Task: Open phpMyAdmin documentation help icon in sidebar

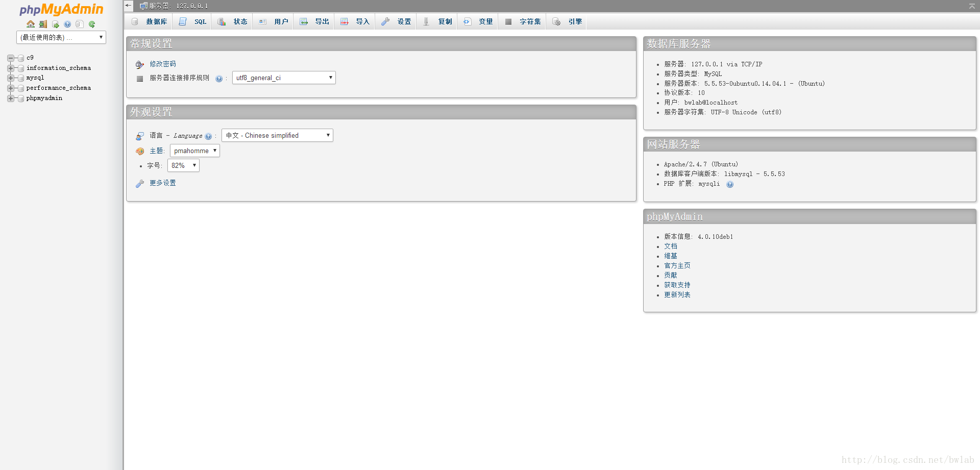Action: 67,24
